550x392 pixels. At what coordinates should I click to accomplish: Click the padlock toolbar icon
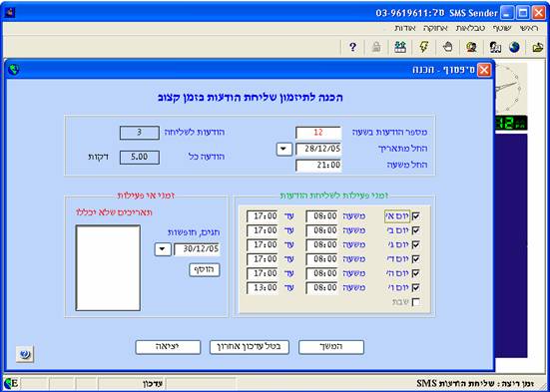click(376, 47)
